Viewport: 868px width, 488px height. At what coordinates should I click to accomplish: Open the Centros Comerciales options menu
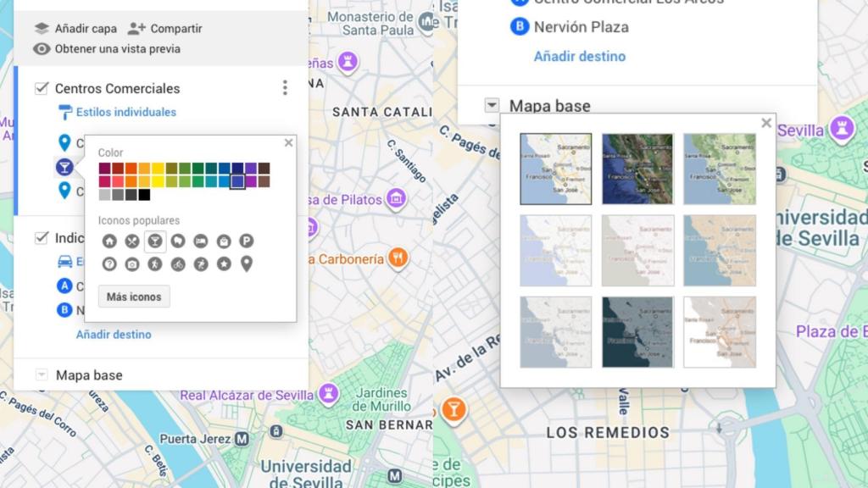(x=286, y=88)
